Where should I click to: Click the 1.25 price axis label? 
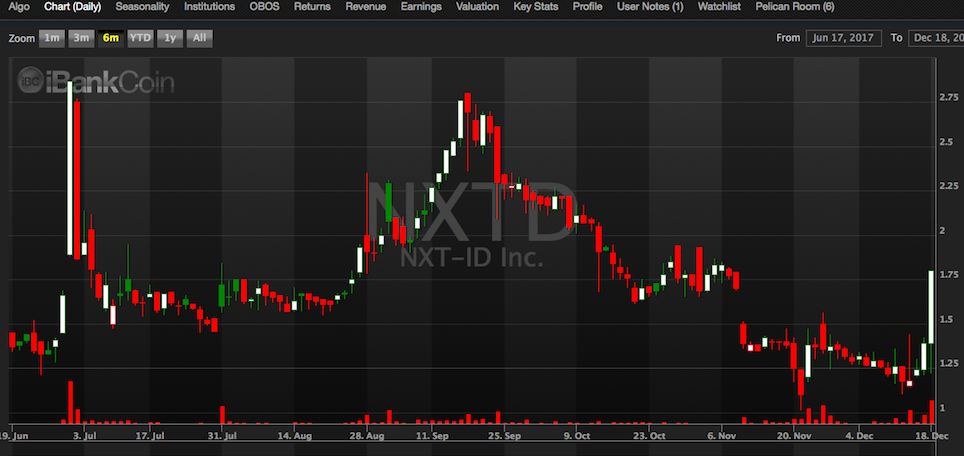coord(949,363)
